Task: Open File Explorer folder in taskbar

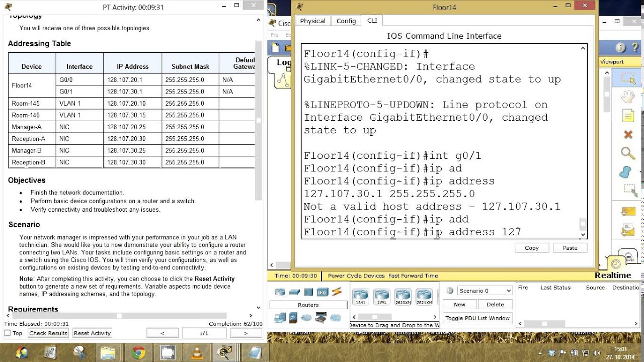Action: click(109, 352)
